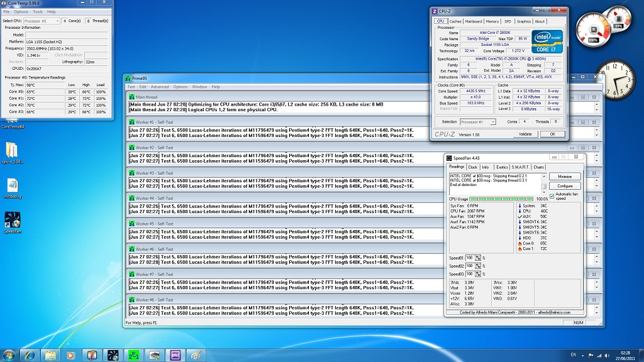Click the Windows Start orb
This screenshot has height=362, width=644.
click(x=9, y=354)
